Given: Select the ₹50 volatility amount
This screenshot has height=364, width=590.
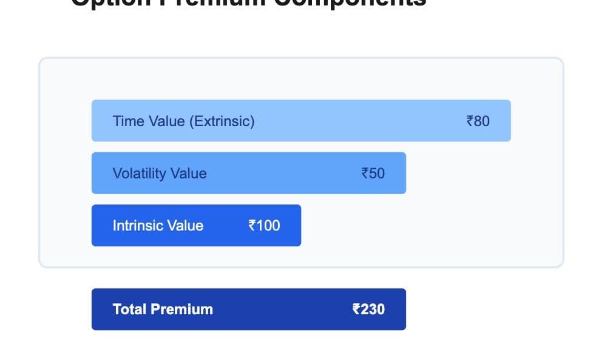Looking at the screenshot, I should [x=373, y=174].
